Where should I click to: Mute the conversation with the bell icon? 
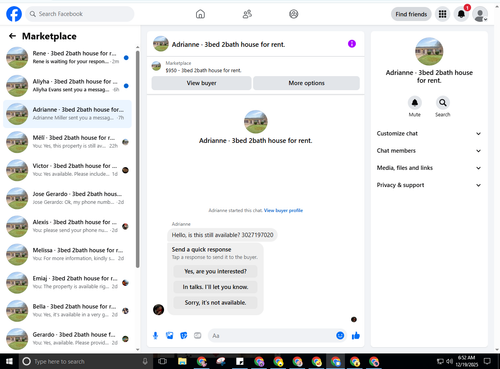point(415,103)
